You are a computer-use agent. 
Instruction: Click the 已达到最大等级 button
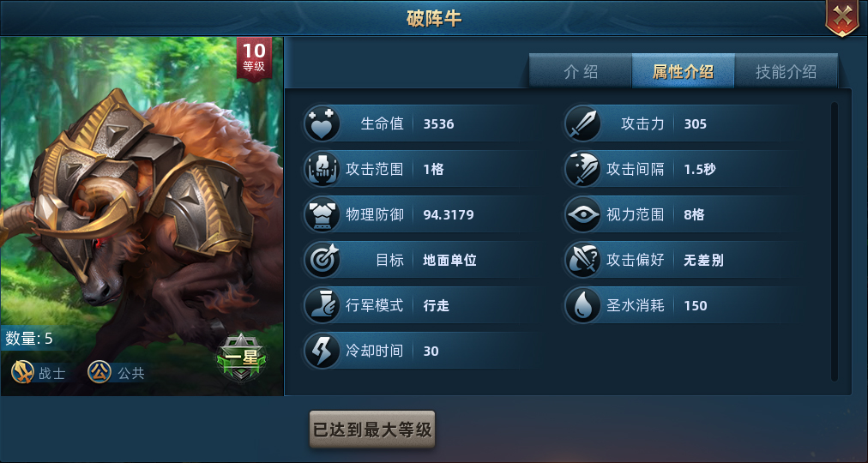(x=372, y=430)
